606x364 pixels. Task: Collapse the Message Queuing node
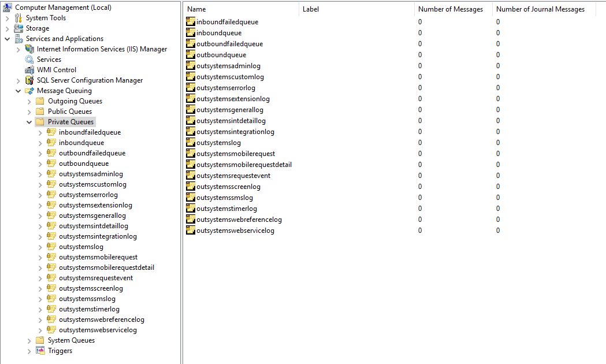17,90
